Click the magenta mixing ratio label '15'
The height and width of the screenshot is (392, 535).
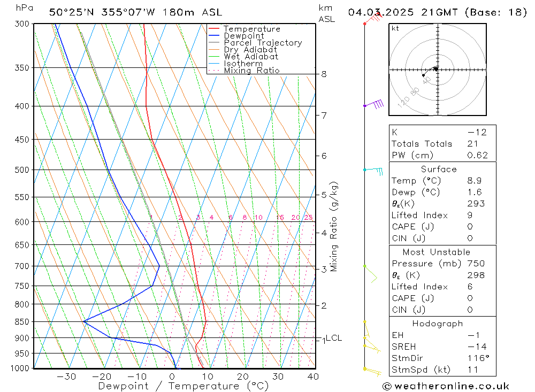[280, 218]
